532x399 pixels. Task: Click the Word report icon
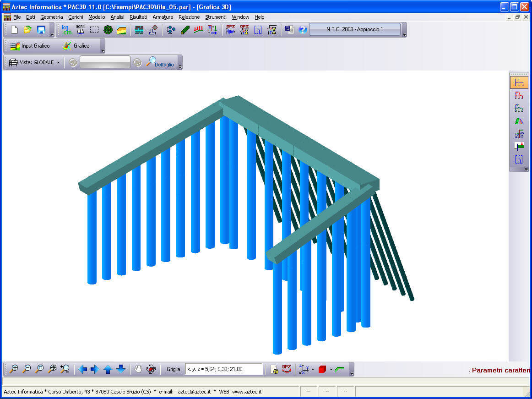(289, 30)
